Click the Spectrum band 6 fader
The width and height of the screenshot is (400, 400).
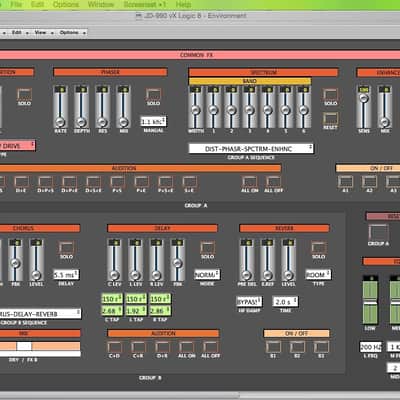pyautogui.click(x=303, y=107)
